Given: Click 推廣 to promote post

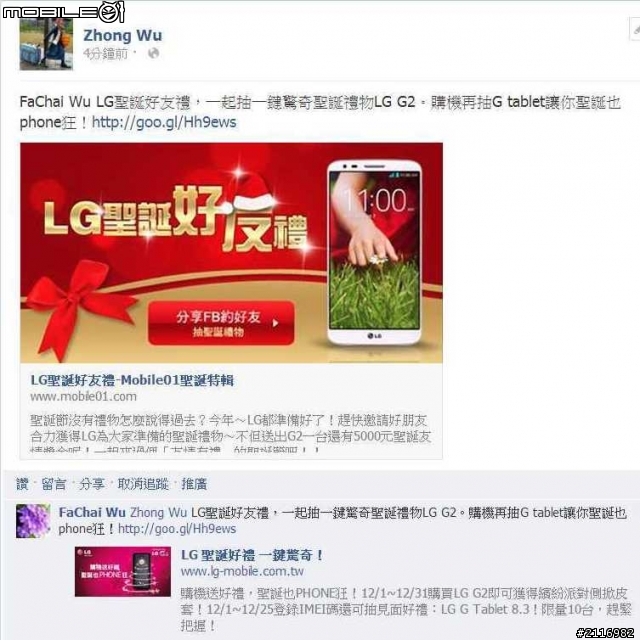Looking at the screenshot, I should point(194,484).
